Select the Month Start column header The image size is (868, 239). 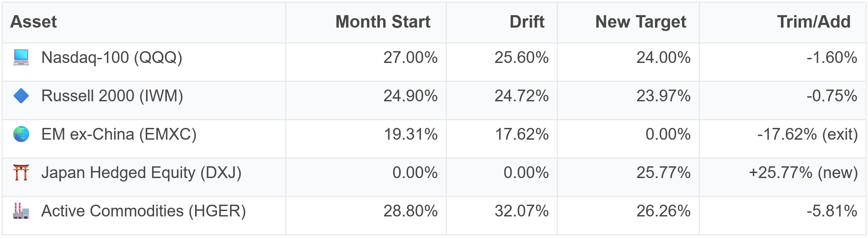[383, 22]
